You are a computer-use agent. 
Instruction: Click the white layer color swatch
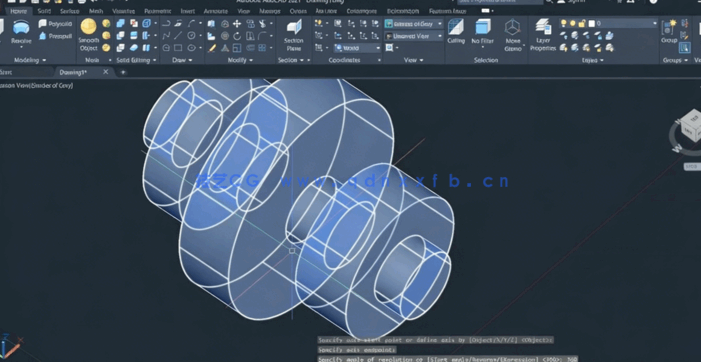[591, 23]
